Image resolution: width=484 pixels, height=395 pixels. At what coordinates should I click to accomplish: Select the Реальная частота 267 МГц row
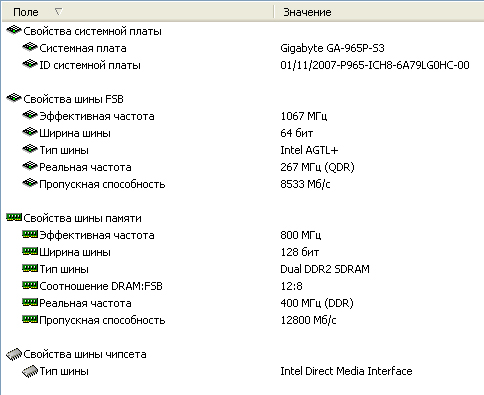coord(243,167)
